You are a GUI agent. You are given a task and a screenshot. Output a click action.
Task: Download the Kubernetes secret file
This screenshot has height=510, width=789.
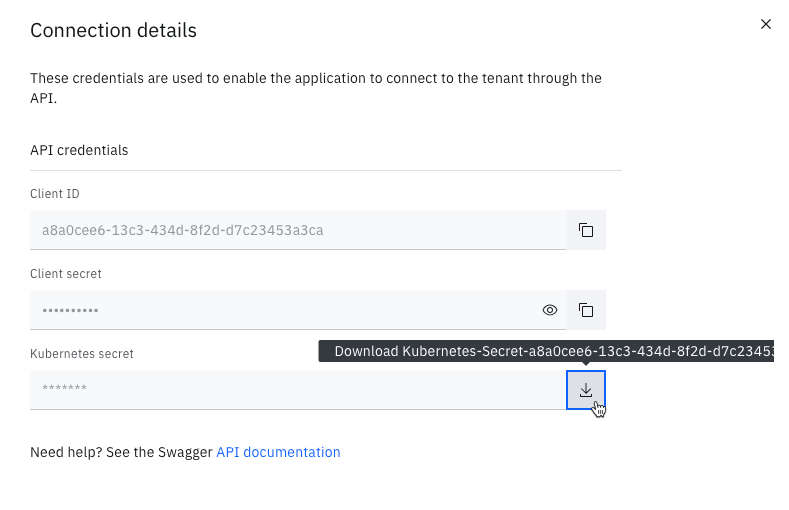pyautogui.click(x=586, y=390)
